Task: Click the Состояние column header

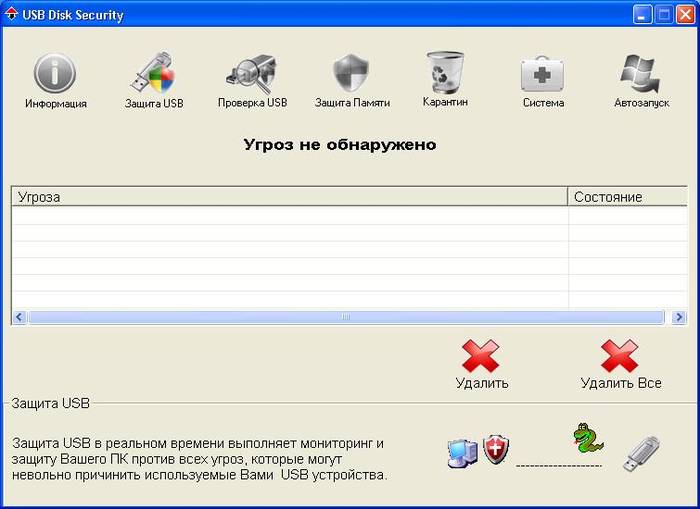Action: click(627, 197)
